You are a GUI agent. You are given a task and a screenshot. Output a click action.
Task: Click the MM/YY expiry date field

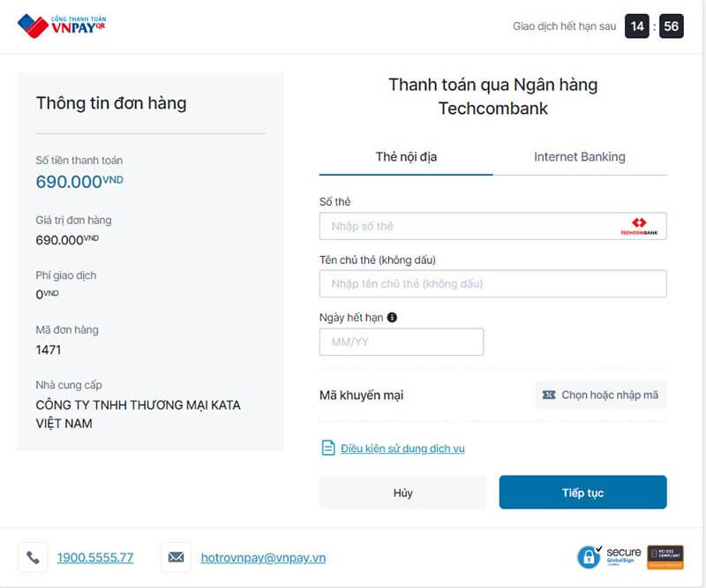(402, 342)
